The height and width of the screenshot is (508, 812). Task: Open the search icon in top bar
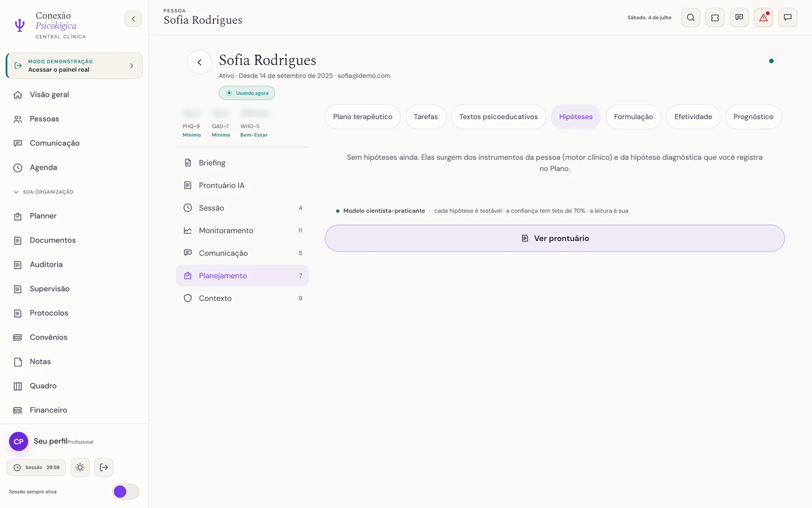coord(691,18)
